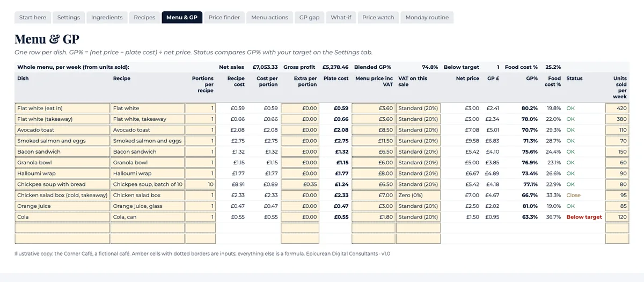Edit Smoked salmon and eggs dish name

[x=62, y=141]
